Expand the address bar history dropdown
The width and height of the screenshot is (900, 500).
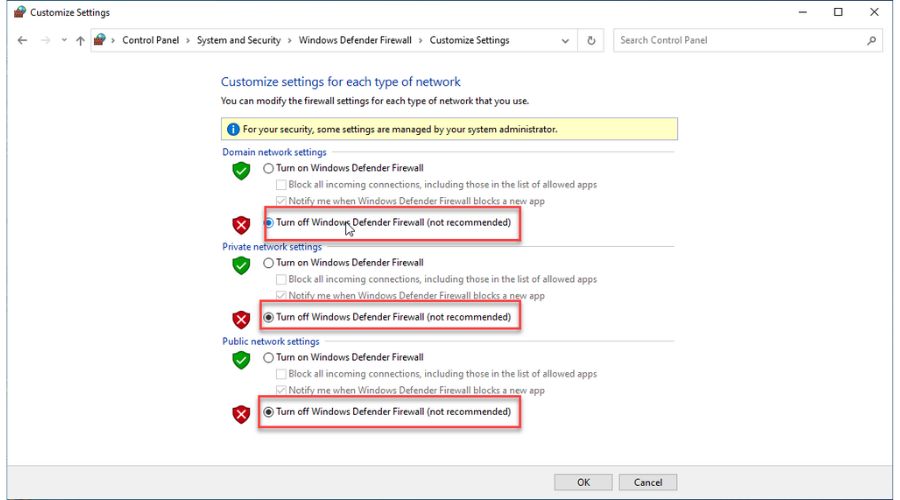(x=565, y=41)
